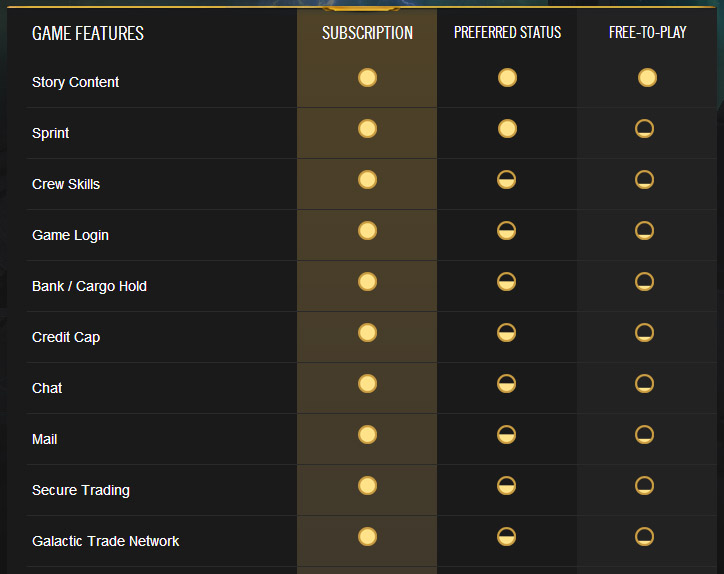Click the Crew Skills feature label

point(66,184)
